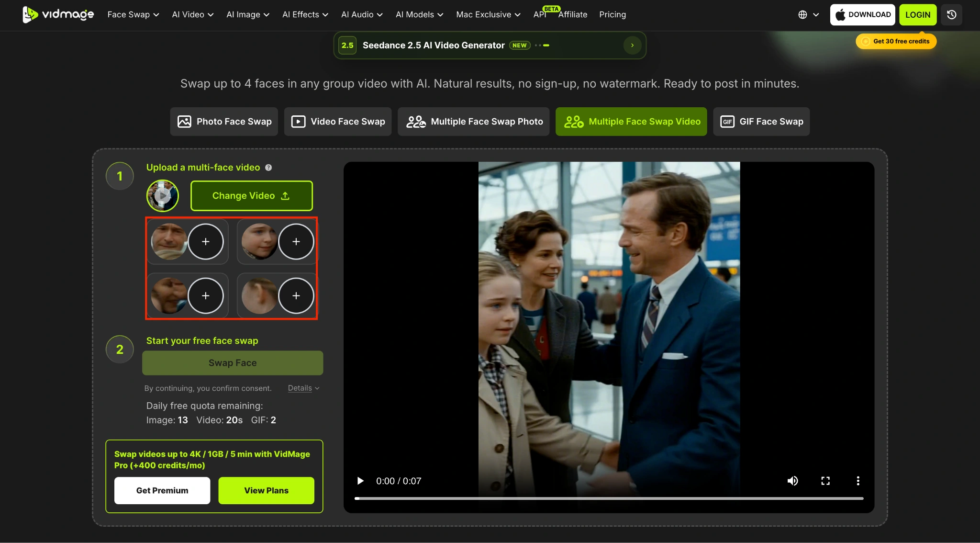Expand the AI Video menu
The width and height of the screenshot is (980, 543).
(x=193, y=14)
